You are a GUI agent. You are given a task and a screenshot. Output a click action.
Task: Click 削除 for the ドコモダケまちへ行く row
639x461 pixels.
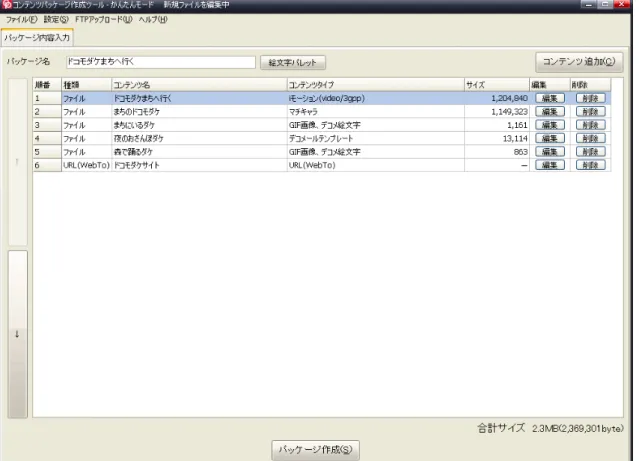(x=590, y=98)
